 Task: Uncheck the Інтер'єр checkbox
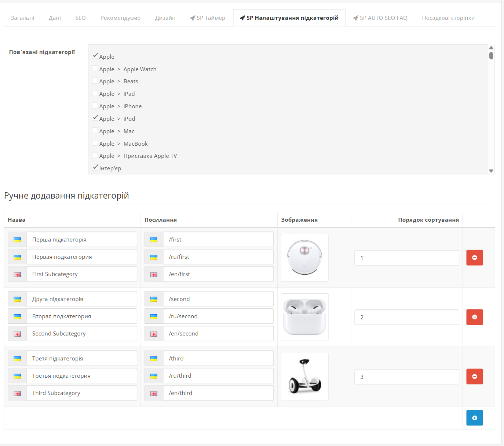click(x=95, y=167)
